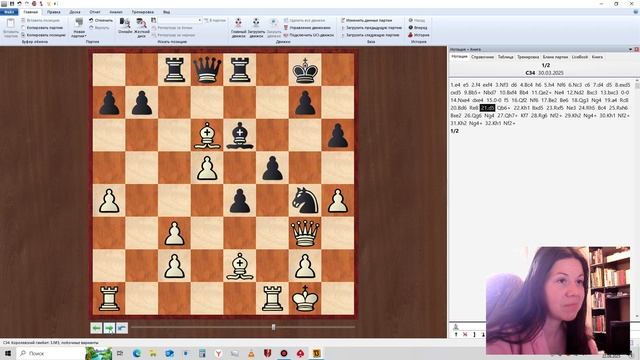Select the Доска ribbon tab
The height and width of the screenshot is (360, 640).
(x=75, y=12)
